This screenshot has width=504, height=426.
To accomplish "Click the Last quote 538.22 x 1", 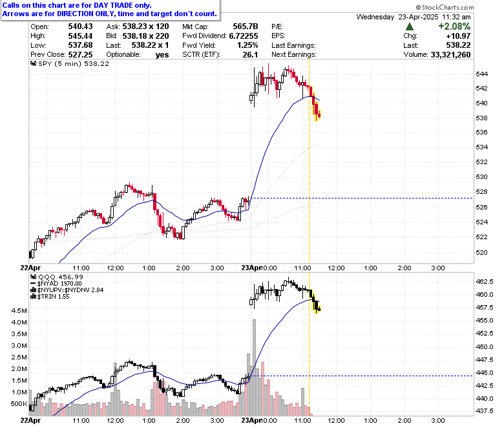I will click(150, 45).
